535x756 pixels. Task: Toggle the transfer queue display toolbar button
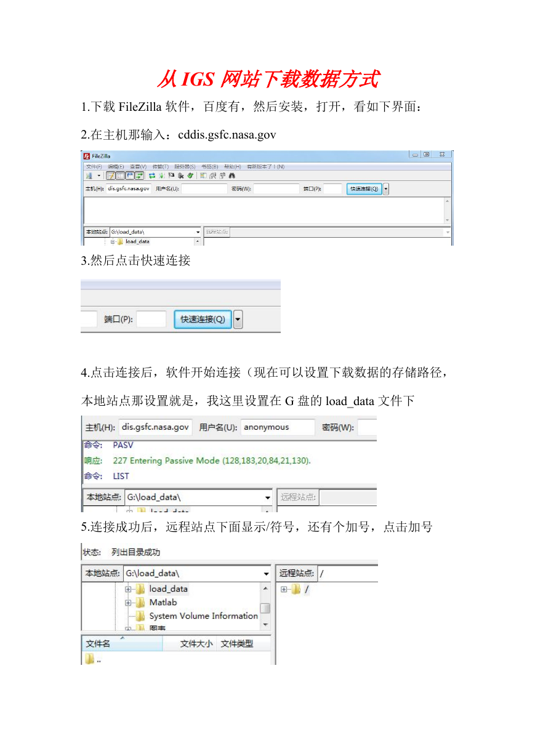pos(140,176)
